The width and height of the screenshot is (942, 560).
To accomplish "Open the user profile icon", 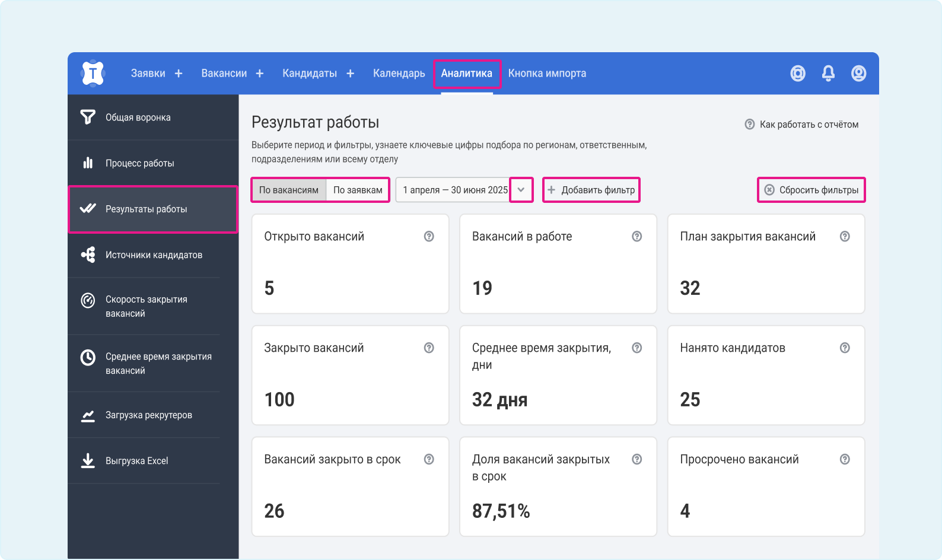I will click(858, 74).
